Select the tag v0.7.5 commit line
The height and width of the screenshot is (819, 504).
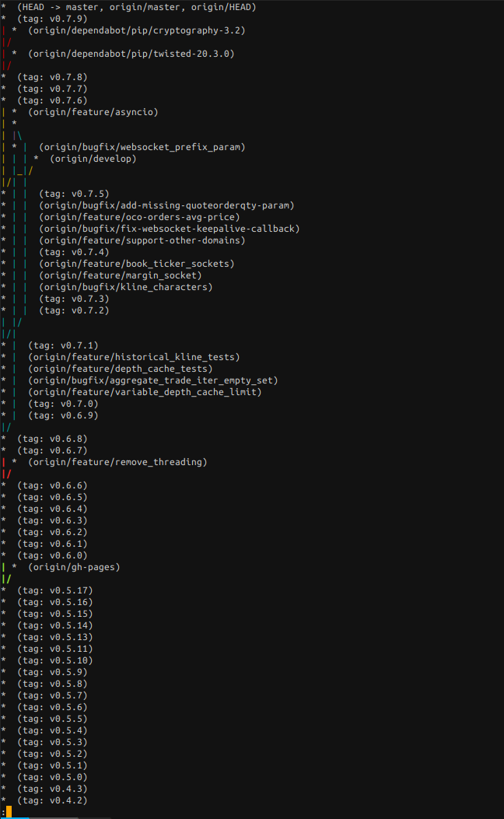coord(74,194)
